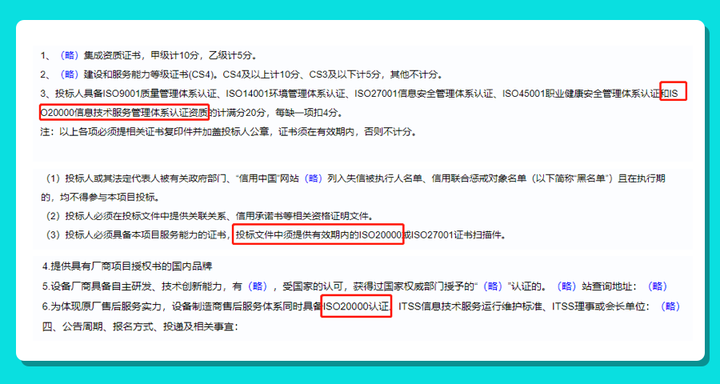Click the red-boxed "ISO20000认证" text

tap(356, 307)
